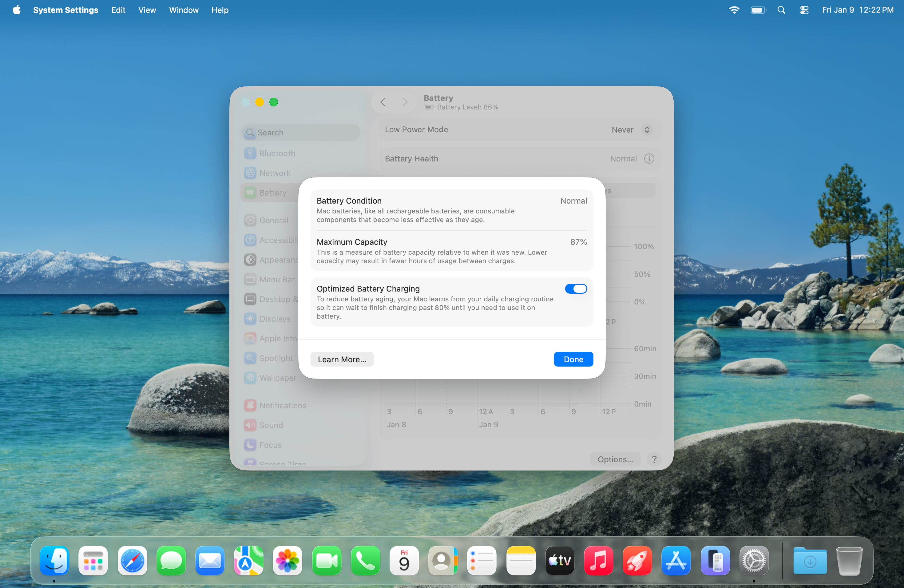Open Control Center in menu bar
The image size is (904, 588).
coord(804,10)
